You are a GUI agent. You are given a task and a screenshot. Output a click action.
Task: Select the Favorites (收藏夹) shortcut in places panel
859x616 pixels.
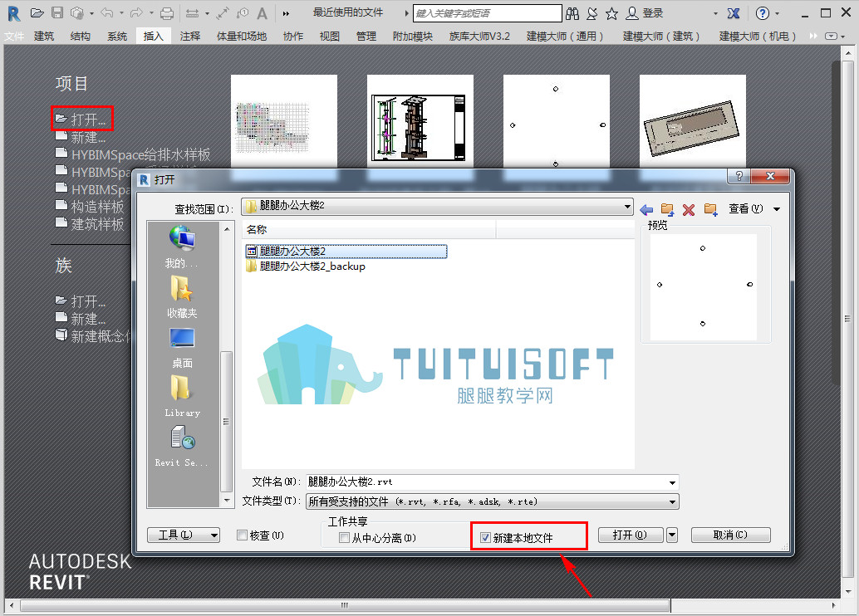[182, 298]
